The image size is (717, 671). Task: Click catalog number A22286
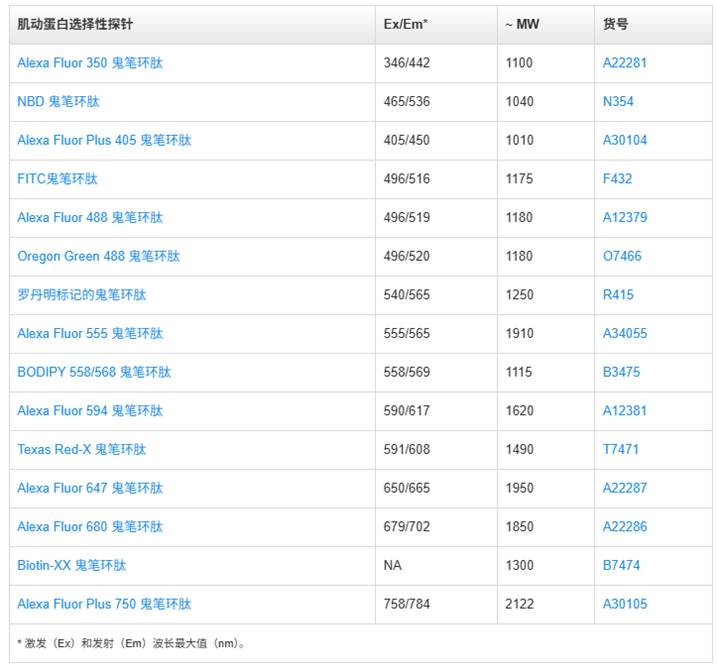pyautogui.click(x=625, y=526)
